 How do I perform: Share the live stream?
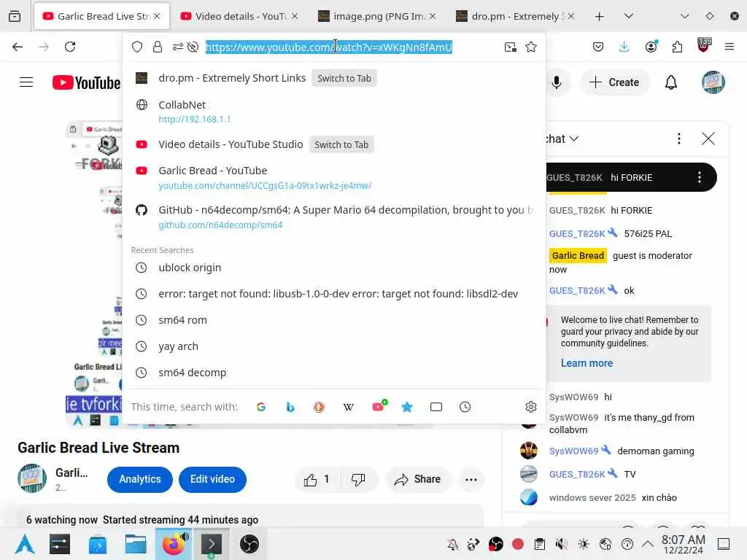[418, 480]
